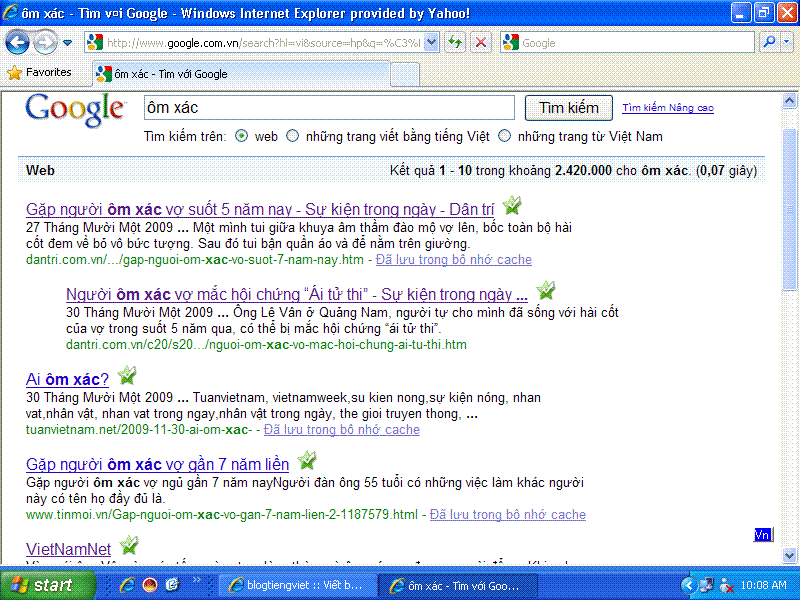
Task: Click star icon beside VietNamNet result
Action: pyautogui.click(x=129, y=545)
